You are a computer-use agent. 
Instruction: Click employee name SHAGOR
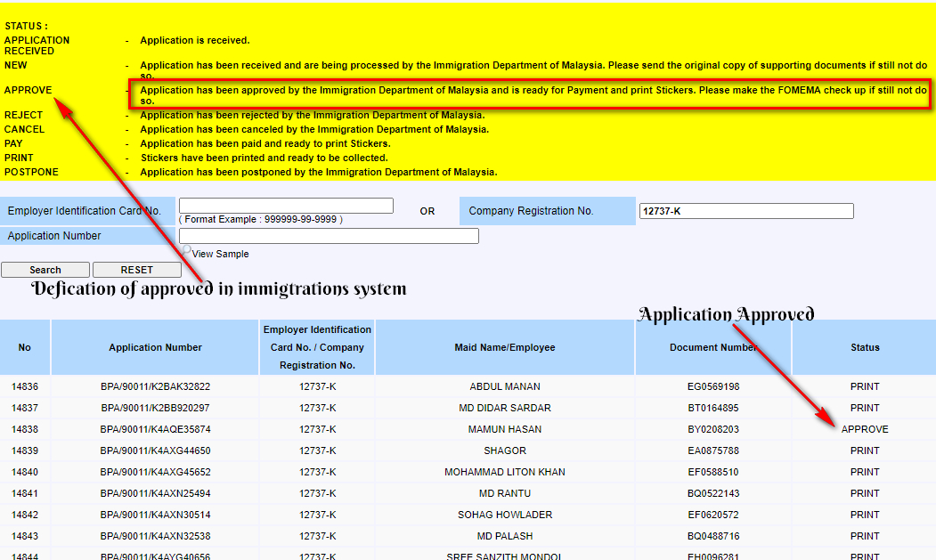tap(505, 450)
